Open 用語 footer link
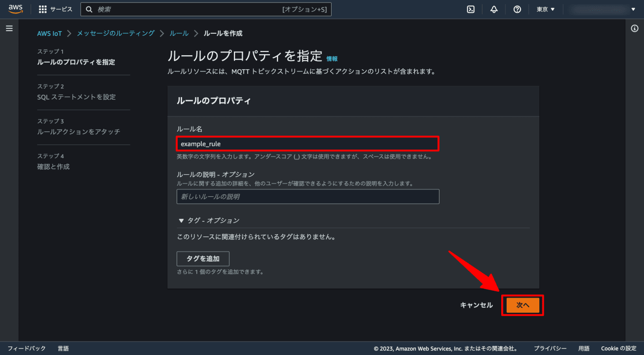 tap(584, 349)
